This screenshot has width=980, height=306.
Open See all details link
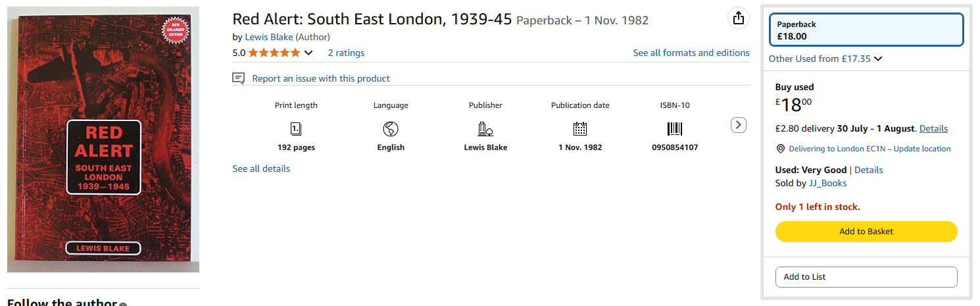261,168
